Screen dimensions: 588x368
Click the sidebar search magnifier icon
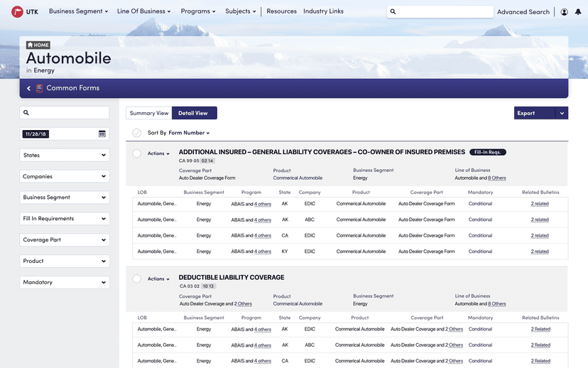tap(26, 112)
